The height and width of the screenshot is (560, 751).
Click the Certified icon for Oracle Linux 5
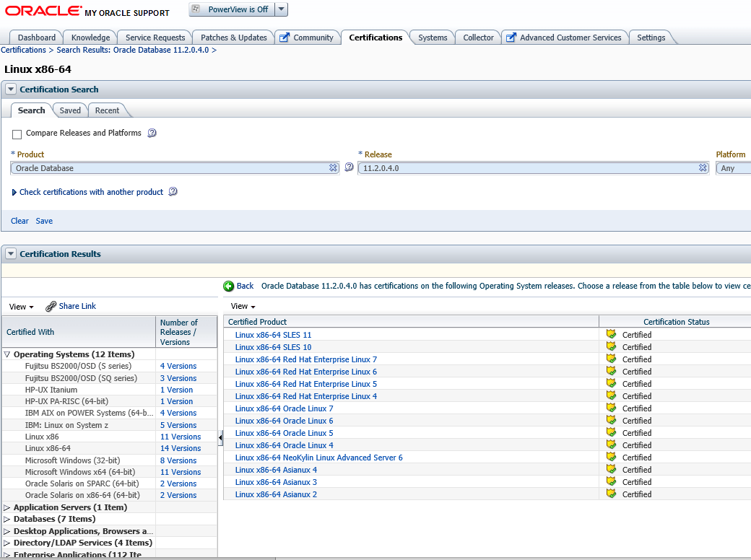611,432
